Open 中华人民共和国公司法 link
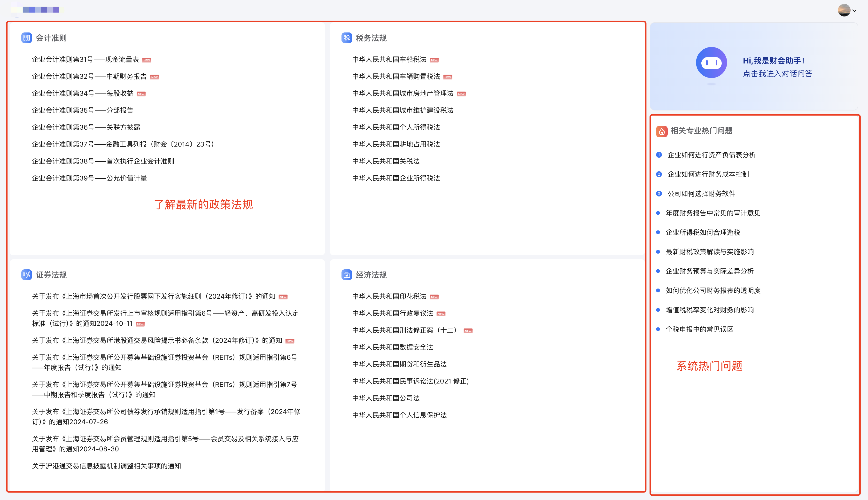Viewport: 868px width, 500px height. pyautogui.click(x=386, y=398)
